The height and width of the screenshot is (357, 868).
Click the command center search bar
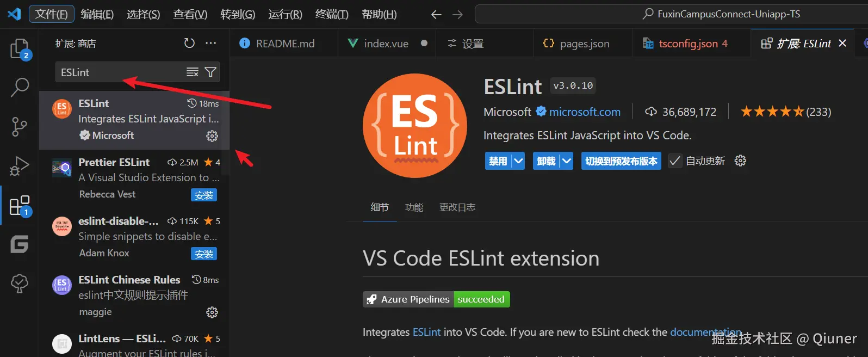(x=671, y=14)
